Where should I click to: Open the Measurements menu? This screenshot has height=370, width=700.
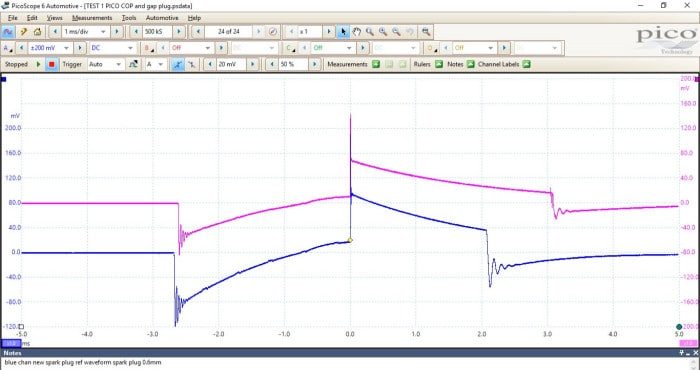(x=92, y=18)
